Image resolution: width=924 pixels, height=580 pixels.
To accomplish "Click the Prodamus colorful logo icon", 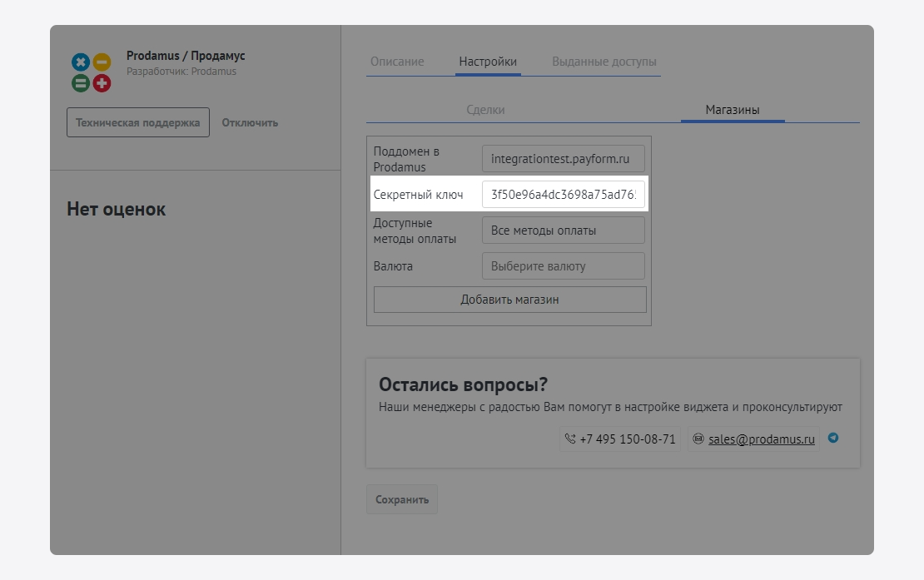I will coord(91,72).
